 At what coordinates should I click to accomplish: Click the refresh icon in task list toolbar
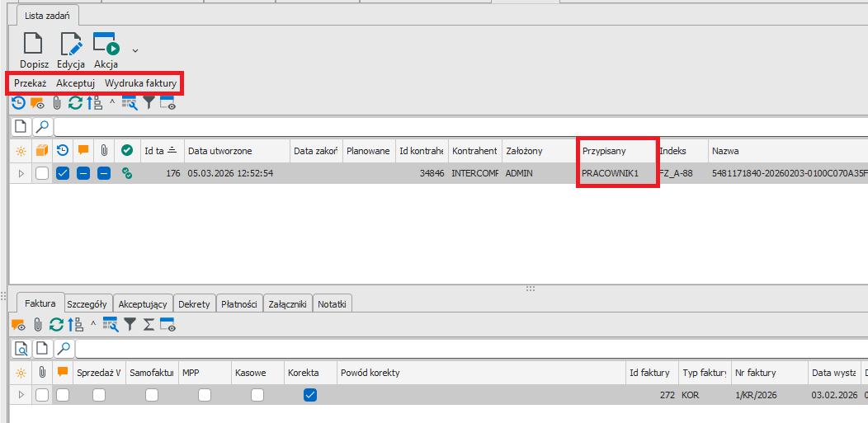[75, 103]
